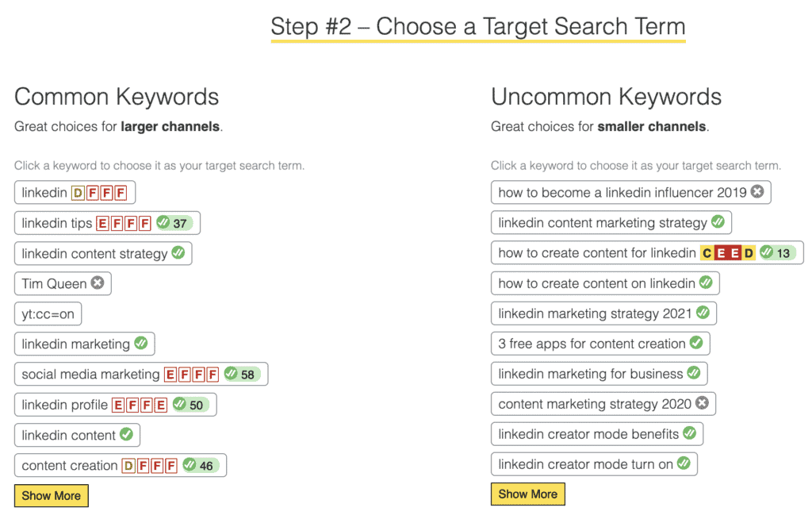The height and width of the screenshot is (519, 812).
Task: Choose linkedin tips as target term
Action: coord(57,223)
